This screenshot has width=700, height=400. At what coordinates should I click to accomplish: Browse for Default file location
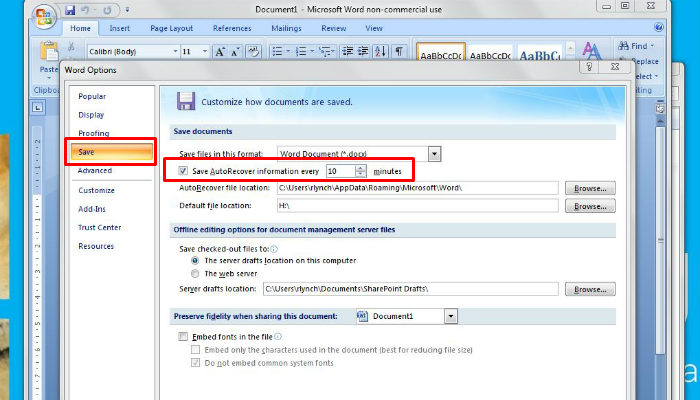point(590,206)
